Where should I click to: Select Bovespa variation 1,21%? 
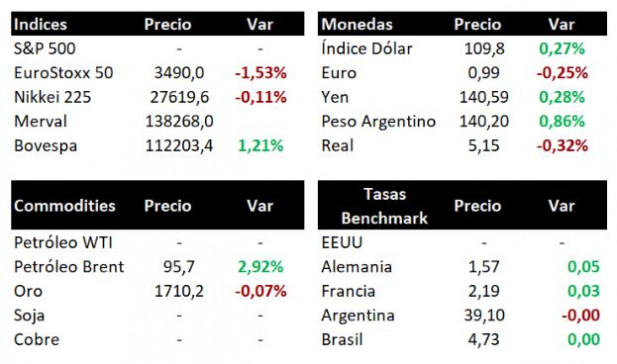pos(260,146)
